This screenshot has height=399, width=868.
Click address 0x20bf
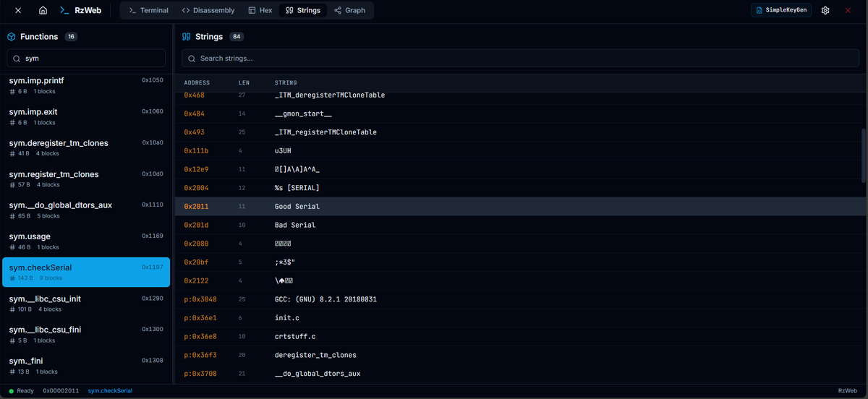[x=196, y=262]
